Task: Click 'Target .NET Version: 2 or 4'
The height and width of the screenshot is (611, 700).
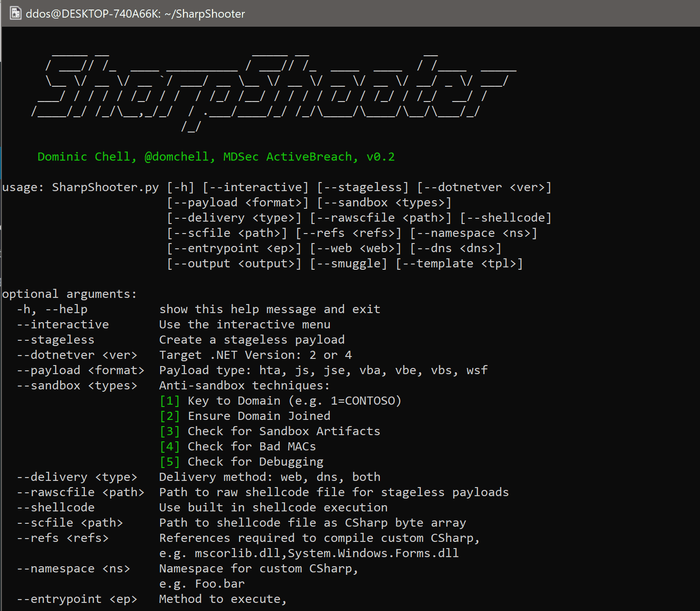Action: pos(255,355)
